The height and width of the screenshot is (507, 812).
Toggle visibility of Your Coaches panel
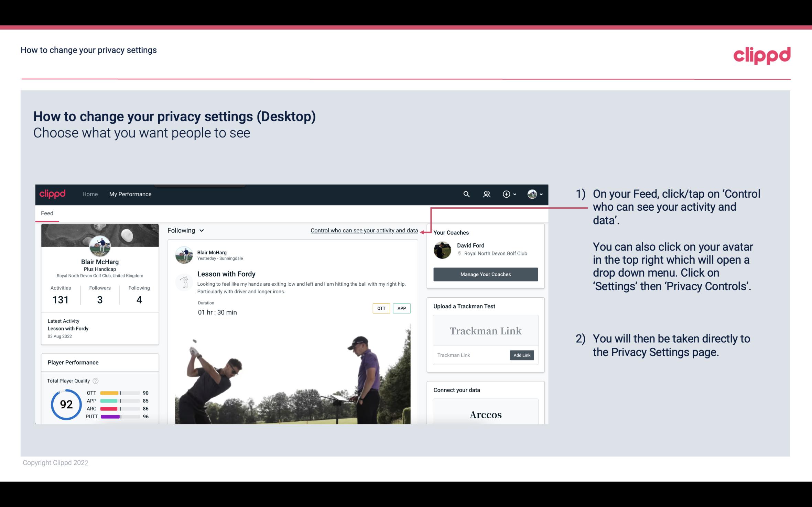pyautogui.click(x=452, y=232)
